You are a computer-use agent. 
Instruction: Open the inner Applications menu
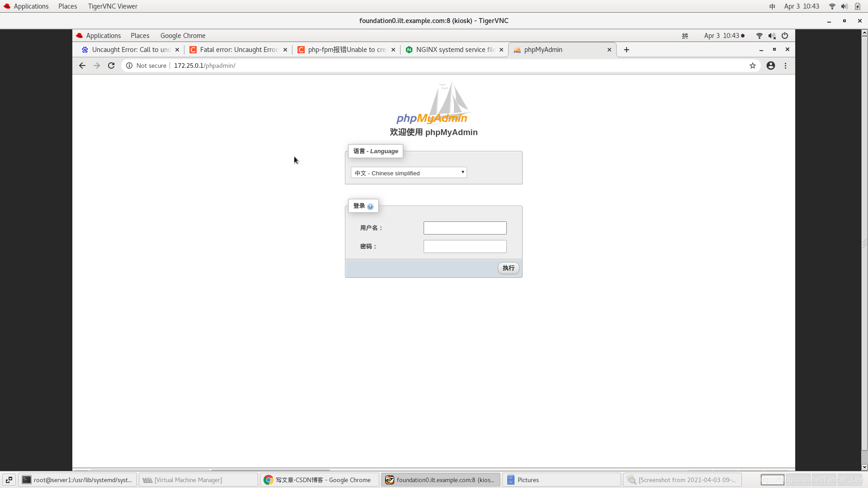point(103,36)
